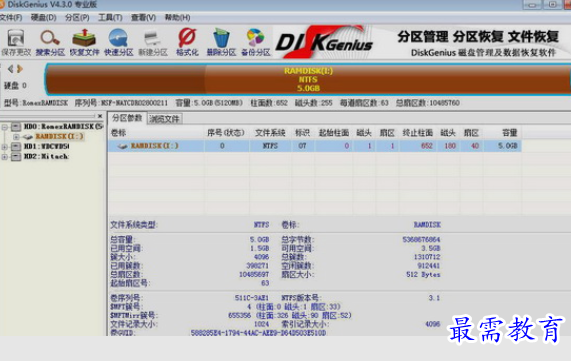The height and width of the screenshot is (361, 571).
Task: Click Delete Partition (删除分区) icon
Action: [221, 43]
